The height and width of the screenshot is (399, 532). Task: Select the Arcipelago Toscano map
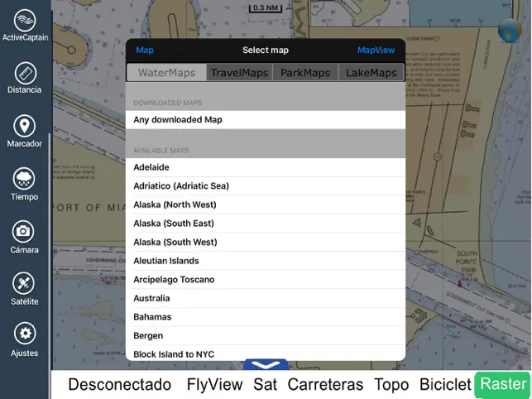pyautogui.click(x=266, y=280)
